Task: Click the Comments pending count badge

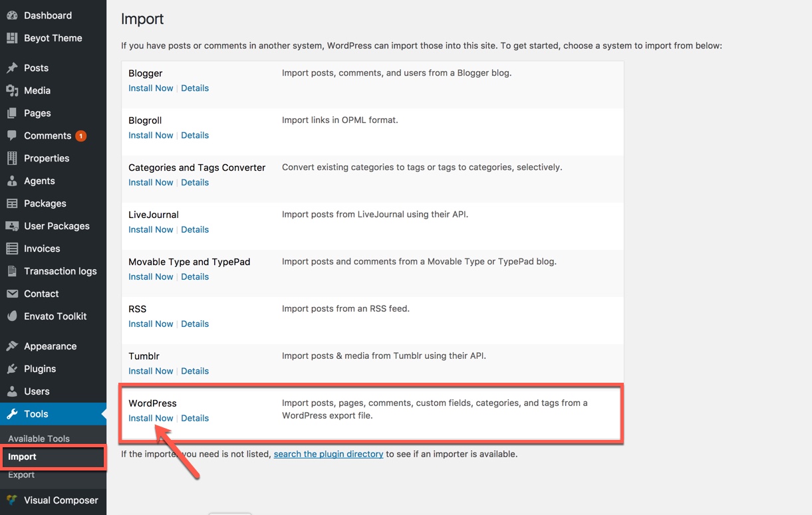Action: click(x=81, y=136)
